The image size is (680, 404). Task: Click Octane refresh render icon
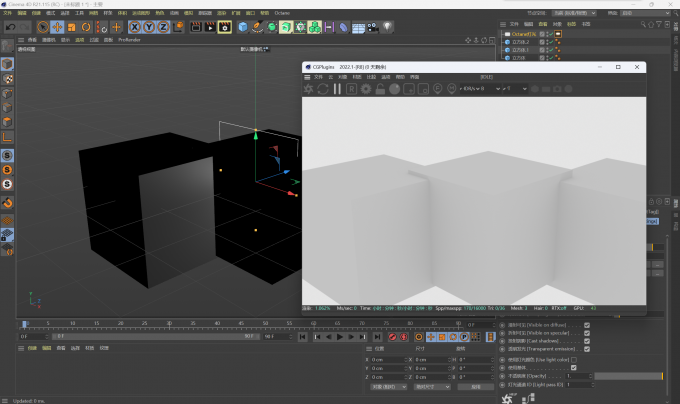pyautogui.click(x=323, y=89)
